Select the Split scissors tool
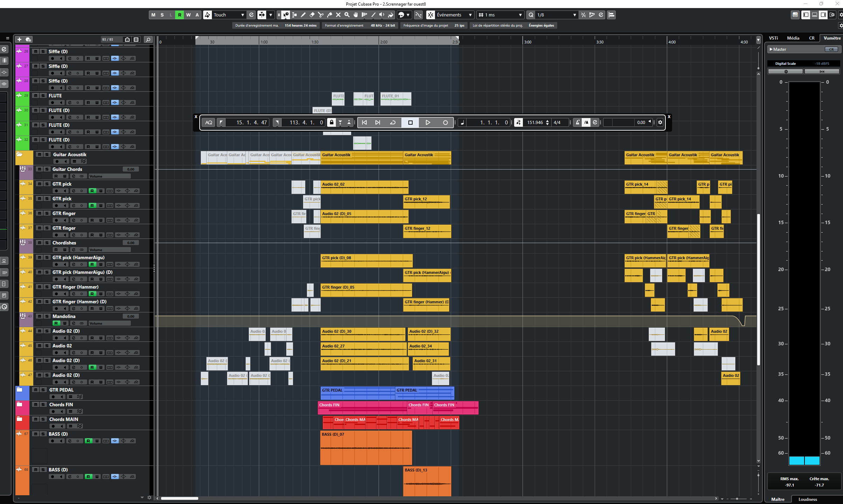 tap(321, 15)
